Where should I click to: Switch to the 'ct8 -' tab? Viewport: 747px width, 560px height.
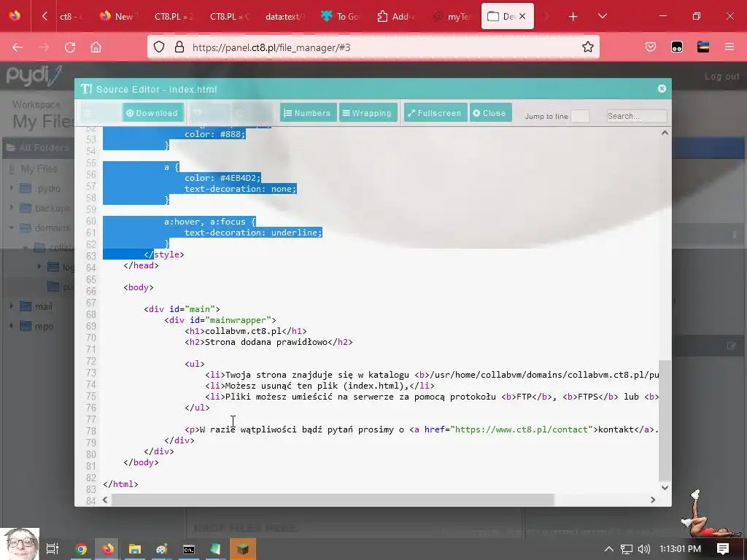pos(71,17)
